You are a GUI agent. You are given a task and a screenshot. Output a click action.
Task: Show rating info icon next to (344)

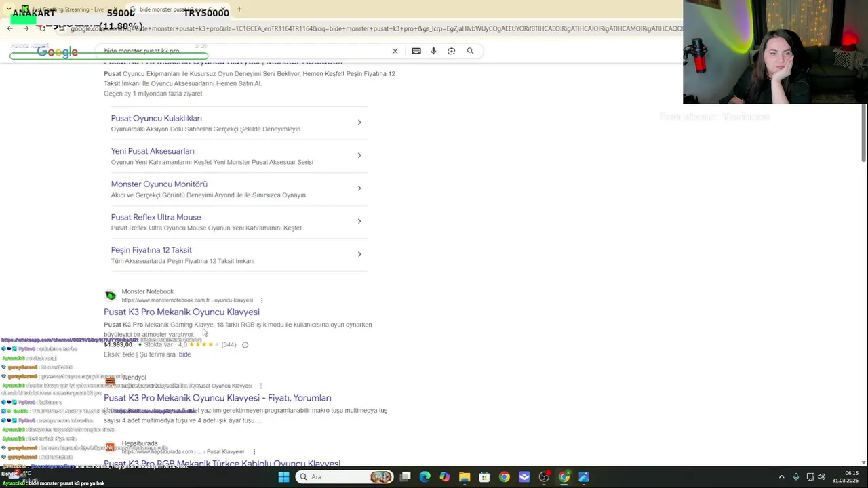coord(245,345)
